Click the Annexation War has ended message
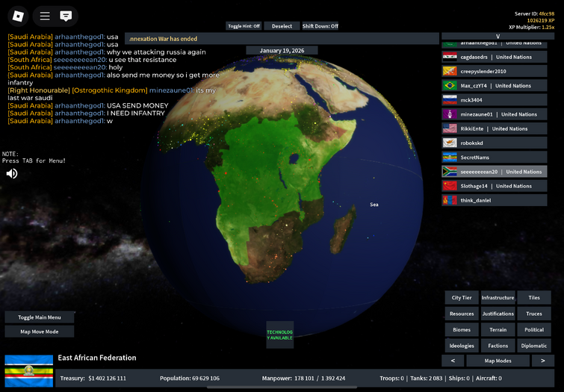The height and width of the screenshot is (392, 564). pyautogui.click(x=164, y=39)
